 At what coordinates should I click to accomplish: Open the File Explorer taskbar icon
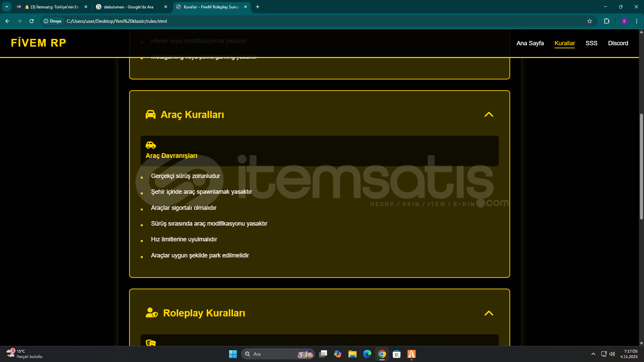[x=352, y=354]
